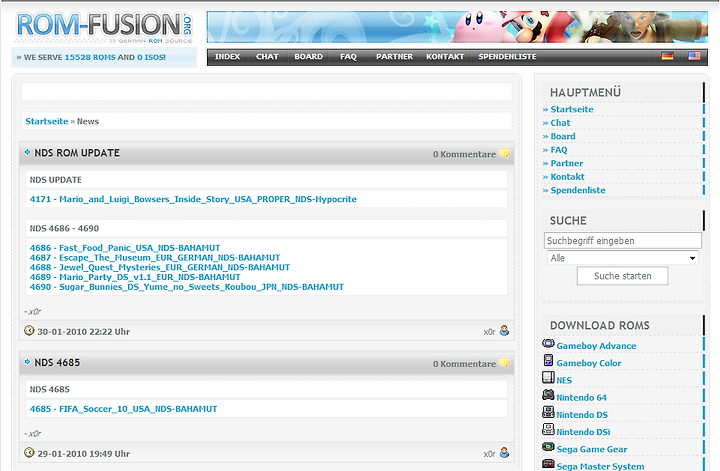This screenshot has height=471, width=720.
Task: Click arrow icon before NDS ROM UPDATE title
Action: point(27,152)
